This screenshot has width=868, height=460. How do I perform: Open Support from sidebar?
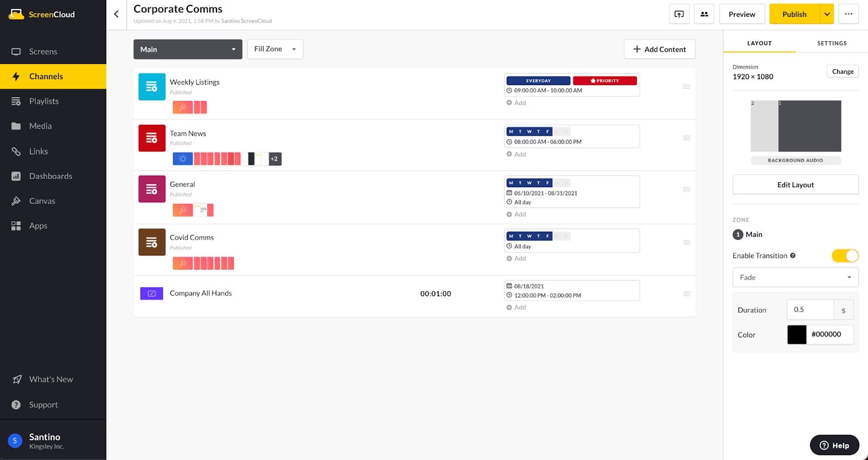pyautogui.click(x=53, y=405)
